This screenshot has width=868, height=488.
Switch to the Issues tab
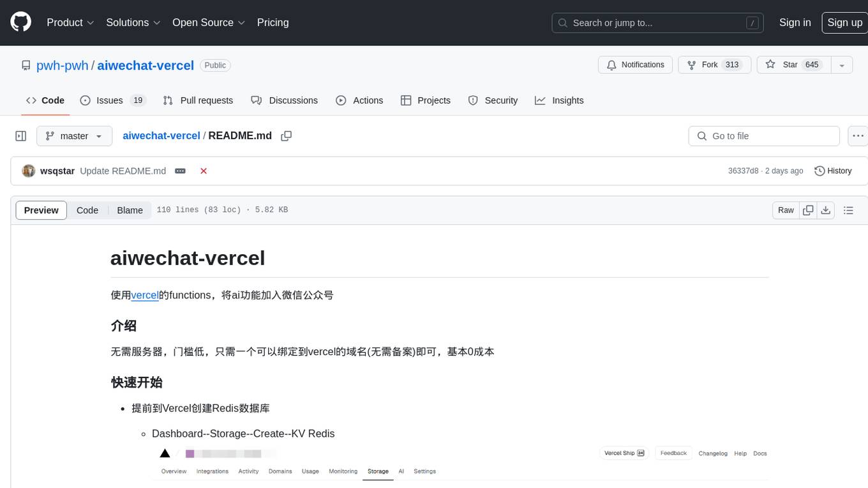click(113, 100)
